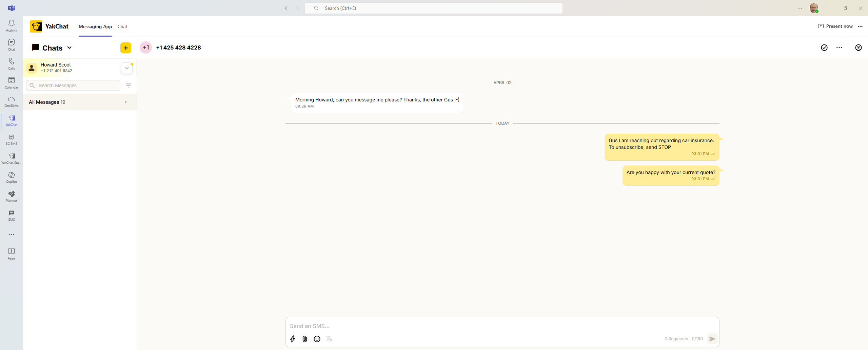Switch to the Chat tab
The height and width of the screenshot is (350, 868).
coord(122,26)
